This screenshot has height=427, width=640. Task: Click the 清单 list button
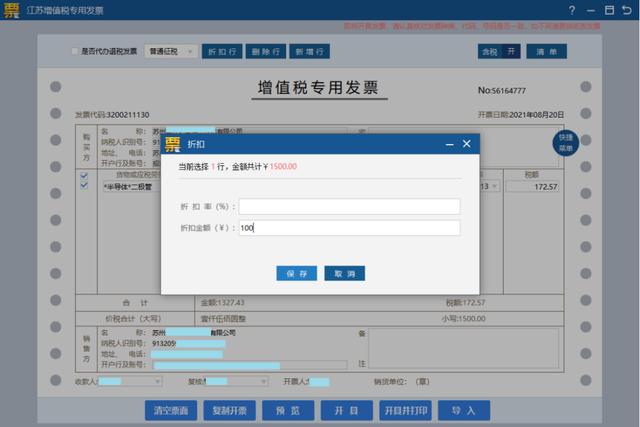pyautogui.click(x=546, y=51)
